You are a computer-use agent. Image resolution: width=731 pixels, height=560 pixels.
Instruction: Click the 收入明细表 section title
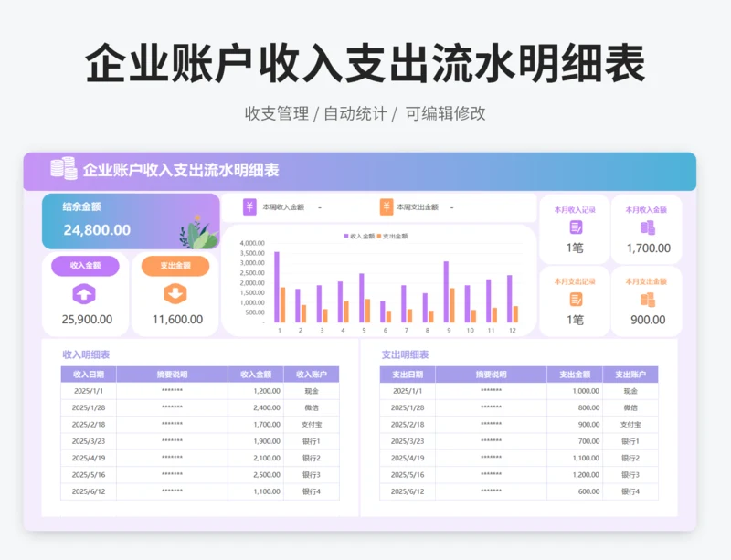pos(86,354)
